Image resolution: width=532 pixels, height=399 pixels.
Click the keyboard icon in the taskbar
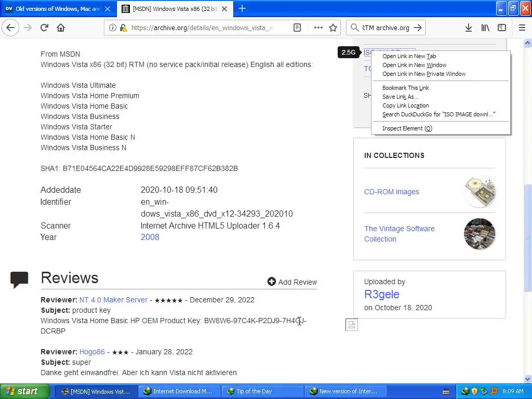pos(446,392)
